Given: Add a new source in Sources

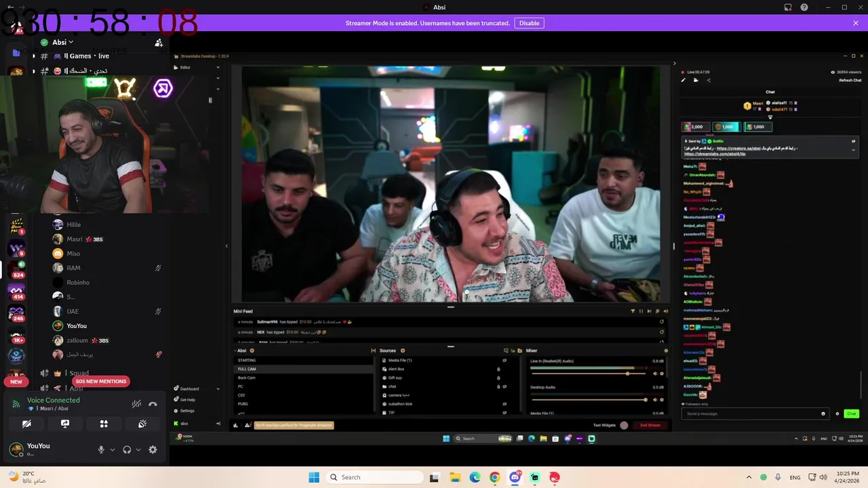Looking at the screenshot, I should 402,350.
